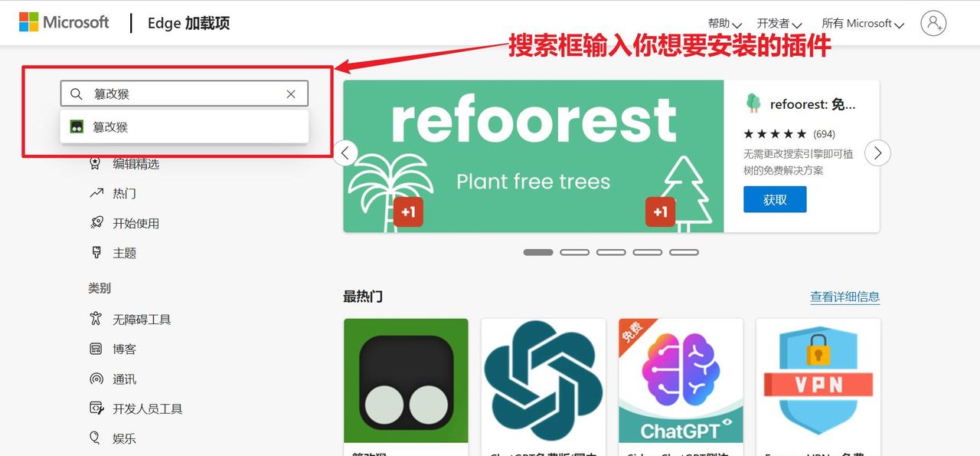Click the Microsoft logo
The height and width of the screenshot is (456, 980).
tap(64, 22)
